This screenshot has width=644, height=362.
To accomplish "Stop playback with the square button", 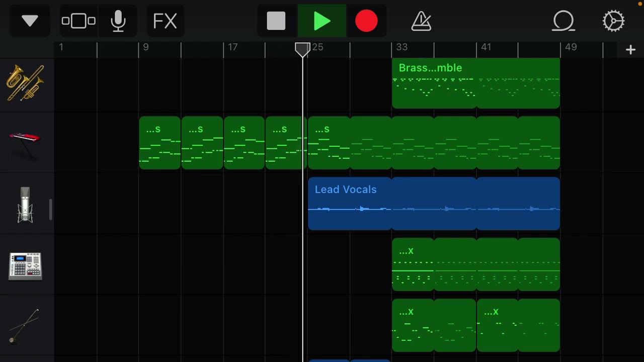I will 276,21.
